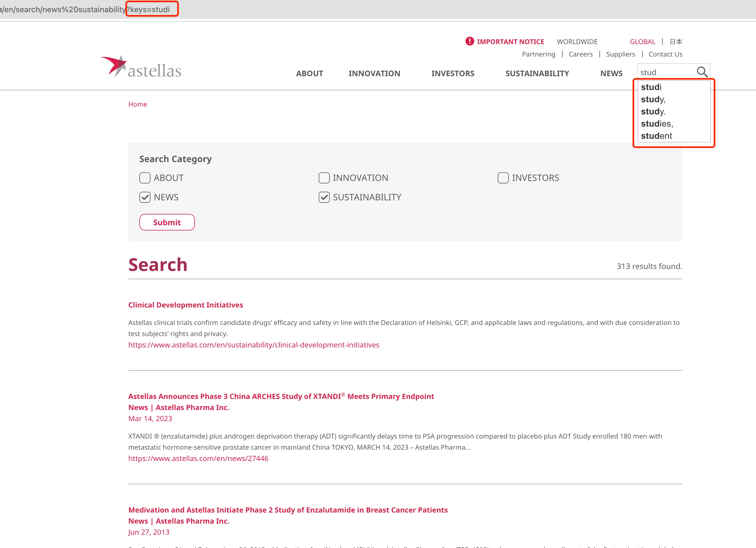
Task: Uncheck the SUSTAINABILITY category checkbox
Action: pos(324,197)
